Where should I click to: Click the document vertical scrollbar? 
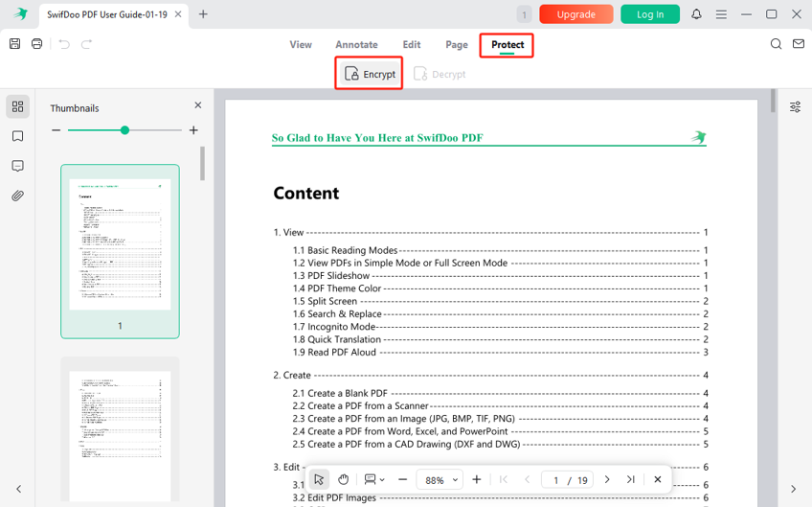[773, 101]
